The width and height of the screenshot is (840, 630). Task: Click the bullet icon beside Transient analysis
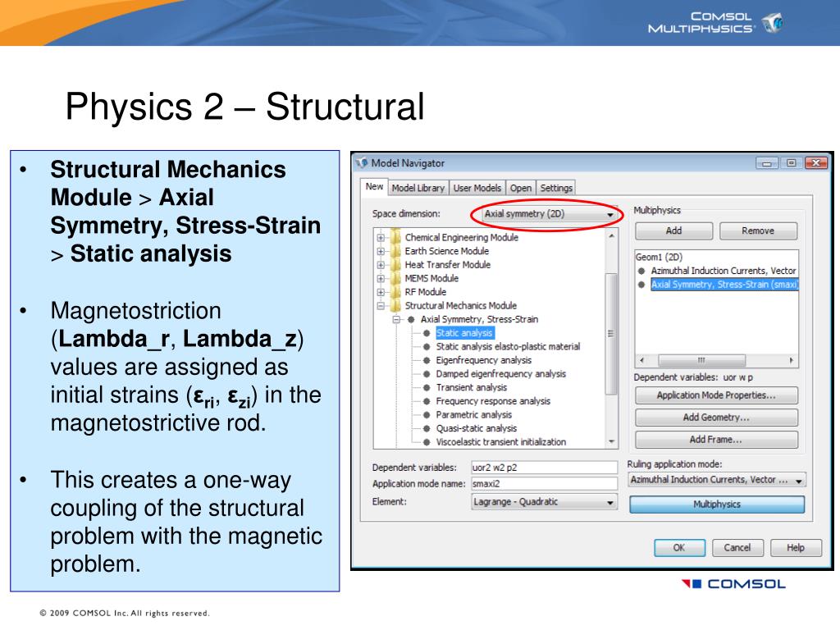click(427, 388)
